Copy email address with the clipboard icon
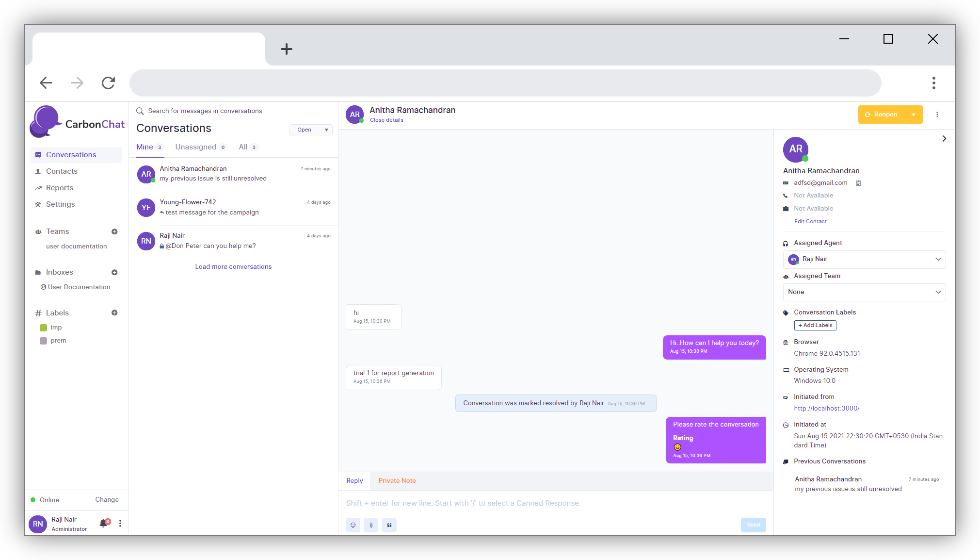The image size is (980, 560). [858, 183]
